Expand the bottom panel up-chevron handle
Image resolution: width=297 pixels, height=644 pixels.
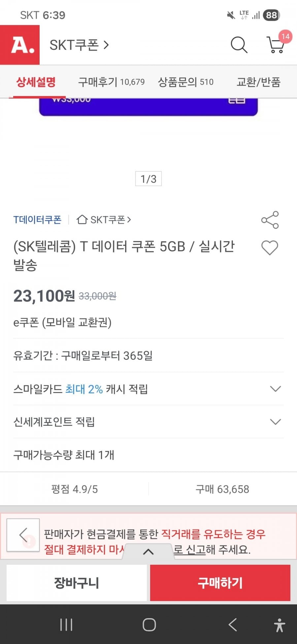point(148,552)
